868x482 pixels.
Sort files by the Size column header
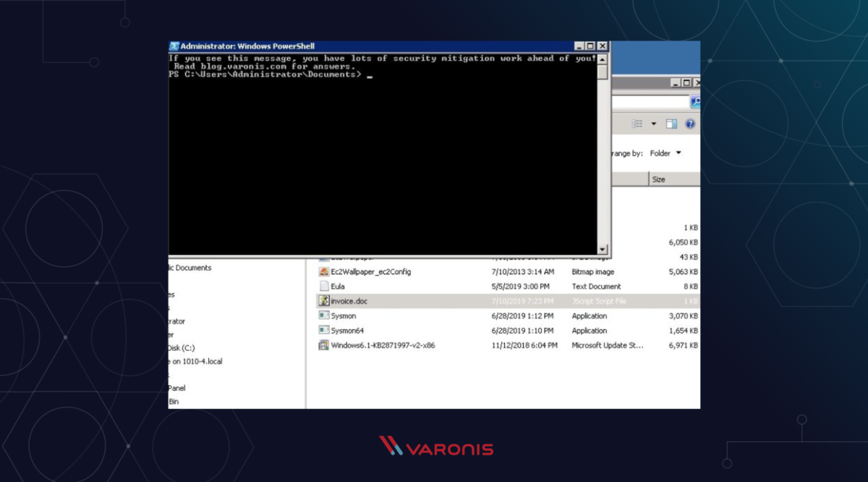[659, 179]
